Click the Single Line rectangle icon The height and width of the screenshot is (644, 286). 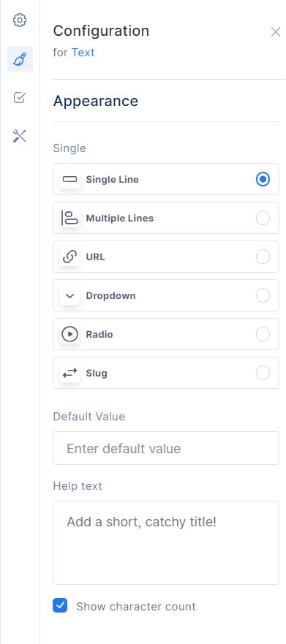[x=70, y=179]
